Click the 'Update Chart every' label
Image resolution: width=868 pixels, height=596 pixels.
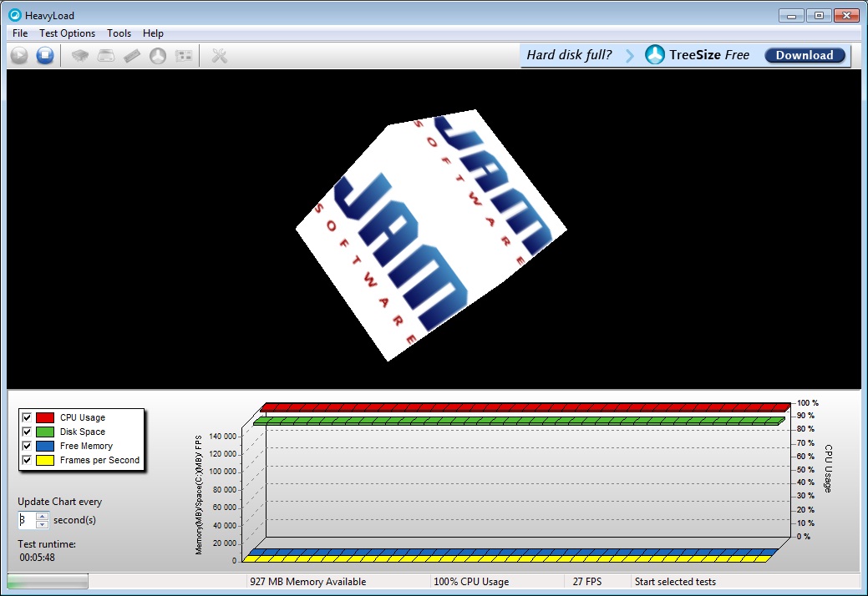[60, 502]
